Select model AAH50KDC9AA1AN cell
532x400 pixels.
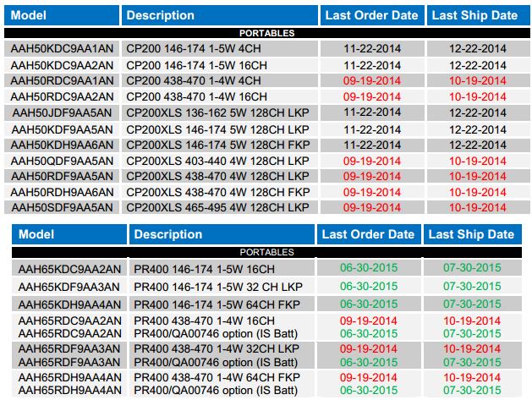coord(62,48)
